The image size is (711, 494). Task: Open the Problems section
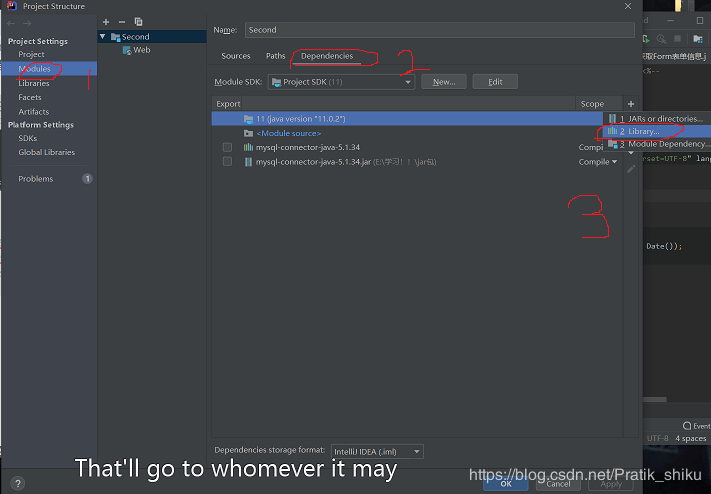click(35, 179)
